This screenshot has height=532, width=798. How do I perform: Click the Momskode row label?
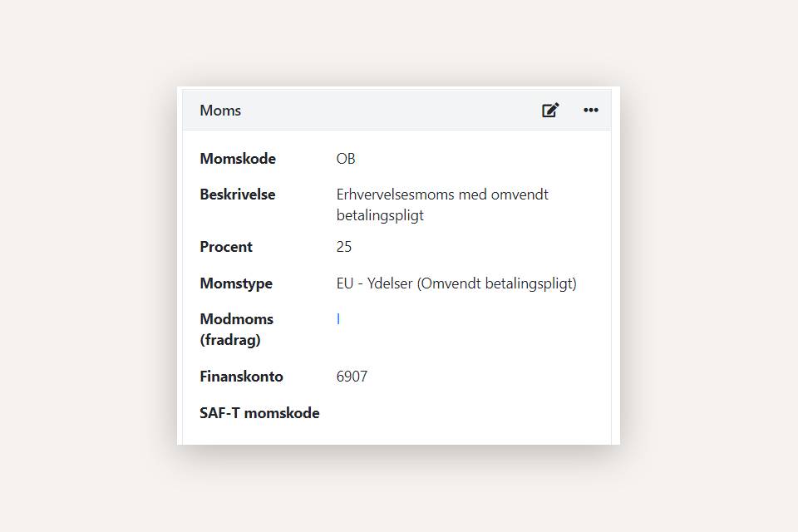point(238,158)
